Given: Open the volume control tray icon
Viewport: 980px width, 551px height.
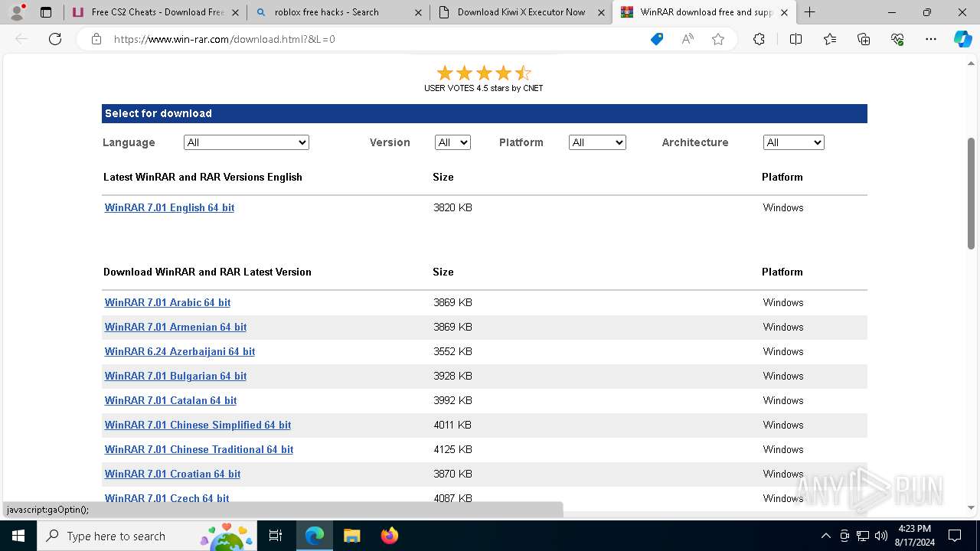Looking at the screenshot, I should click(x=880, y=536).
